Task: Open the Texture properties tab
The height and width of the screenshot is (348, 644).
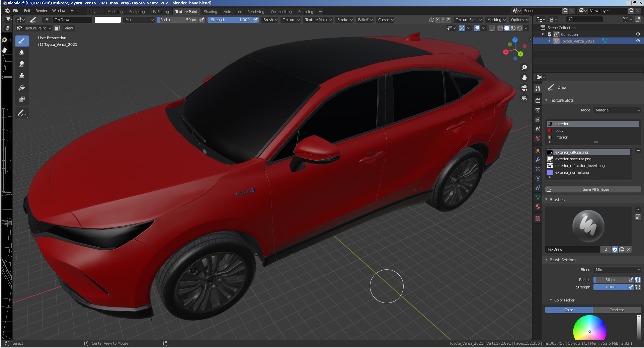Action: (x=538, y=219)
